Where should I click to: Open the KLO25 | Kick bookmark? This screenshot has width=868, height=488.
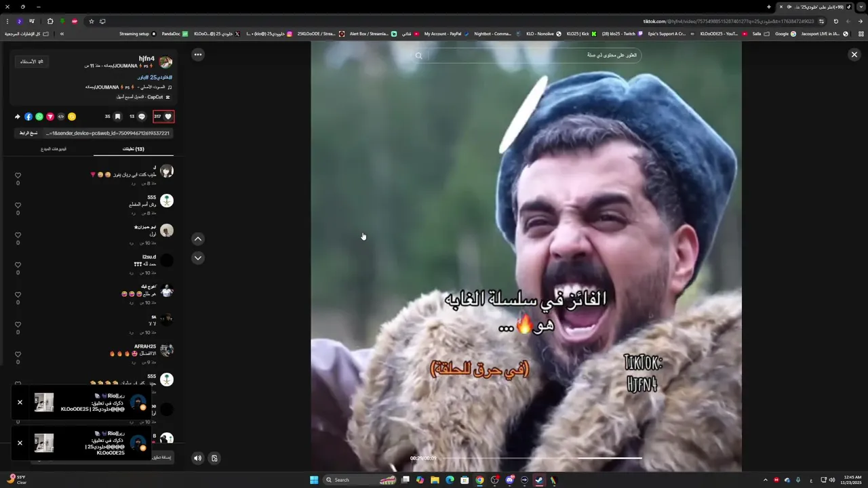click(x=581, y=33)
